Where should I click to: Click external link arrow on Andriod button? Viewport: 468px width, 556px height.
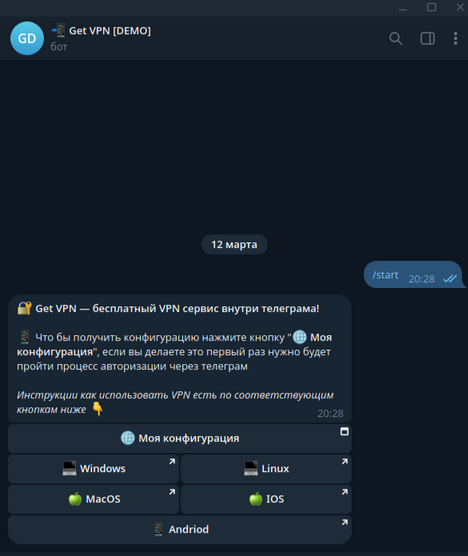[345, 522]
